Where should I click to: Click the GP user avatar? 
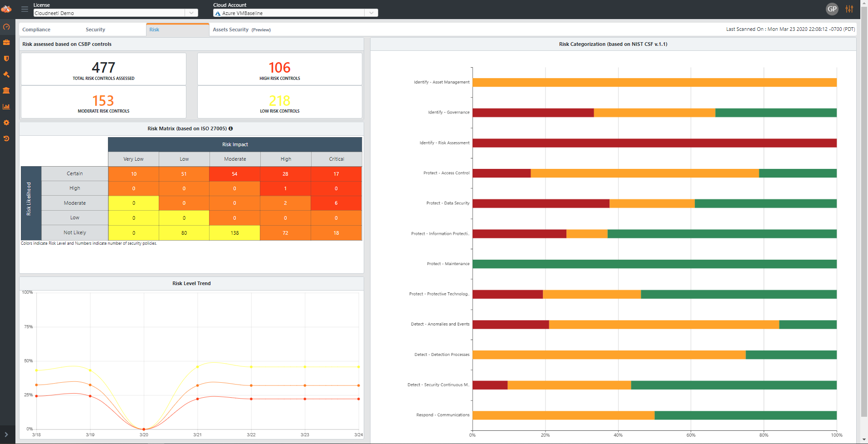coord(832,9)
